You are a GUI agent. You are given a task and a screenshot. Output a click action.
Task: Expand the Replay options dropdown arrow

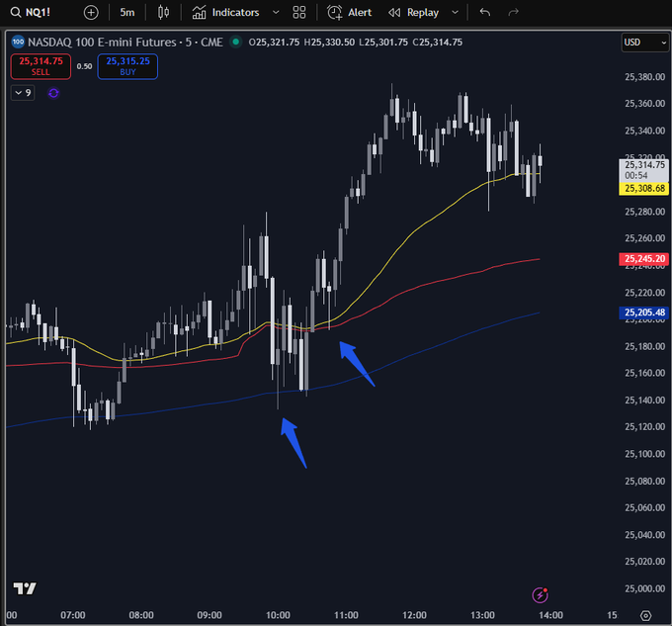point(456,13)
